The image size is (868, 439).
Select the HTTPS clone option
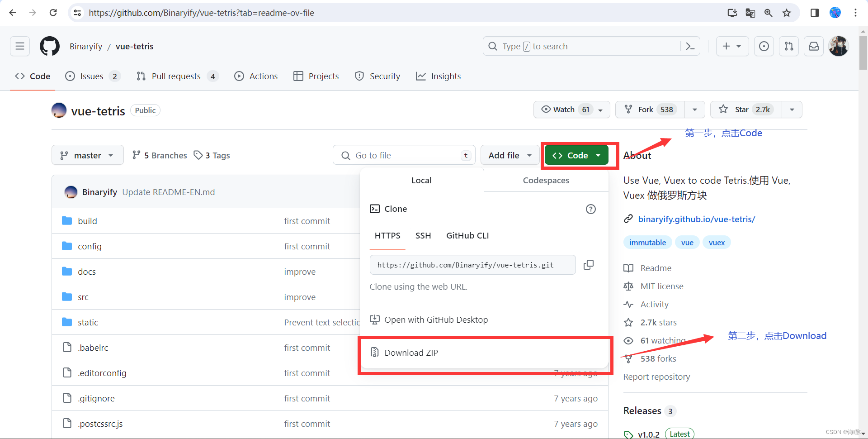[387, 235]
